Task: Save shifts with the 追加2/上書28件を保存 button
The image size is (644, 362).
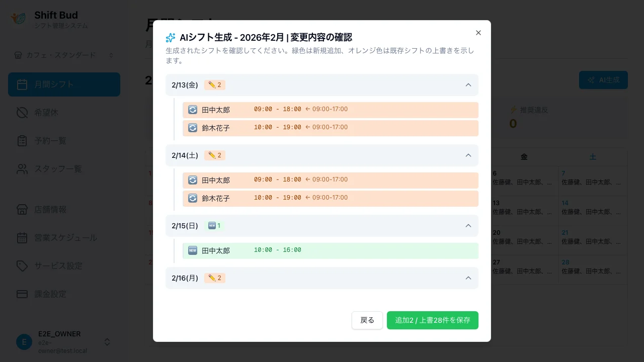Action: pyautogui.click(x=432, y=320)
